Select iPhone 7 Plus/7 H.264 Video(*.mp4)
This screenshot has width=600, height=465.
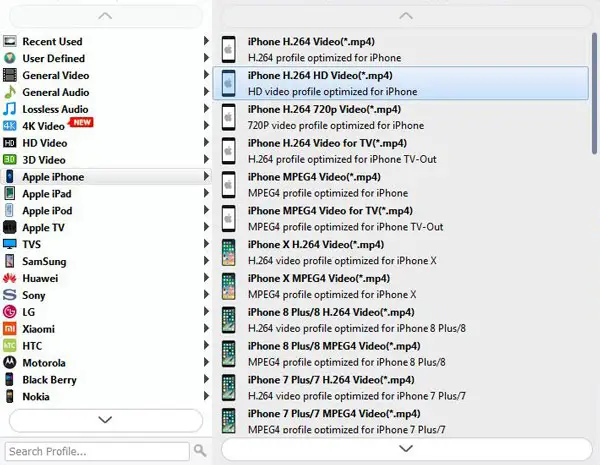(401, 388)
